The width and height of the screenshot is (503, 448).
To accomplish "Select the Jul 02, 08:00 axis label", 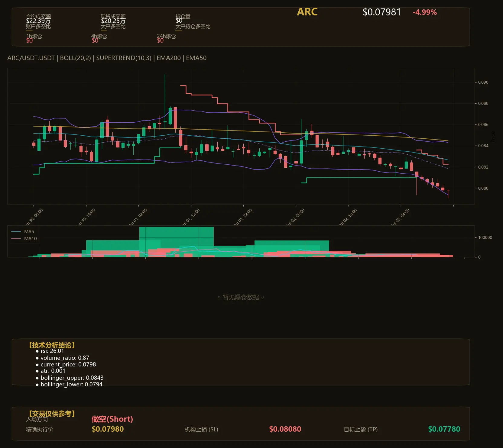I will pos(295,217).
